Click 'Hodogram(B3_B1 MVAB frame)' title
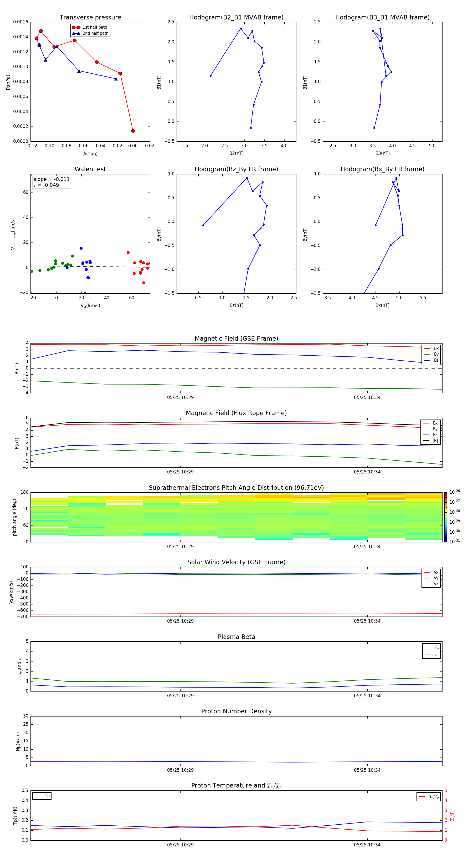Viewport: 473px width, 868px height. (x=382, y=18)
